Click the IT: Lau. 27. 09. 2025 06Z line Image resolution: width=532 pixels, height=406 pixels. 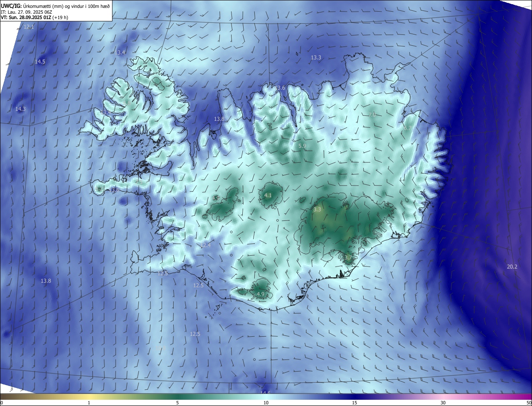[x=26, y=12]
